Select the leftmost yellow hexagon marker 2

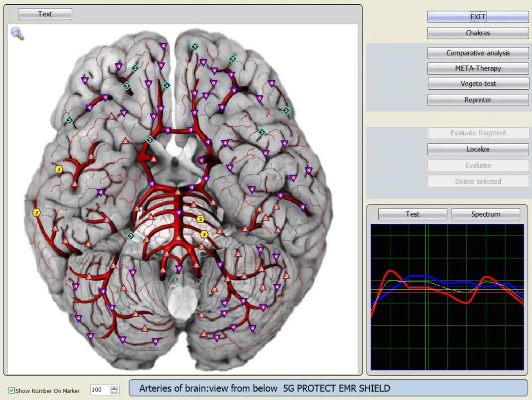point(37,212)
